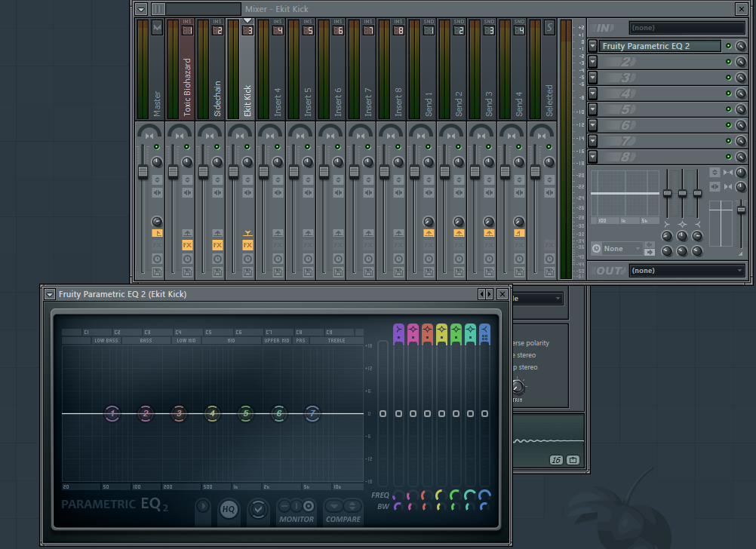The height and width of the screenshot is (549, 756).
Task: Click the view checkmark knob in Parametric EQ
Action: point(259,509)
